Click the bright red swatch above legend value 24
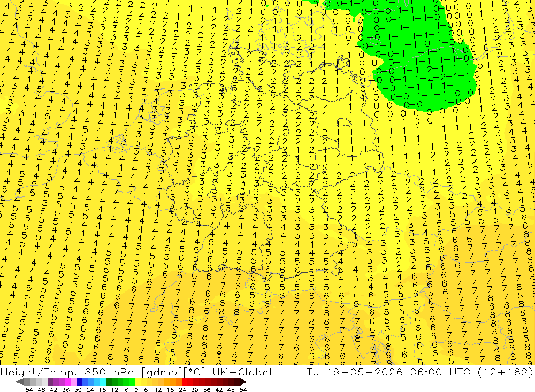 185,381
